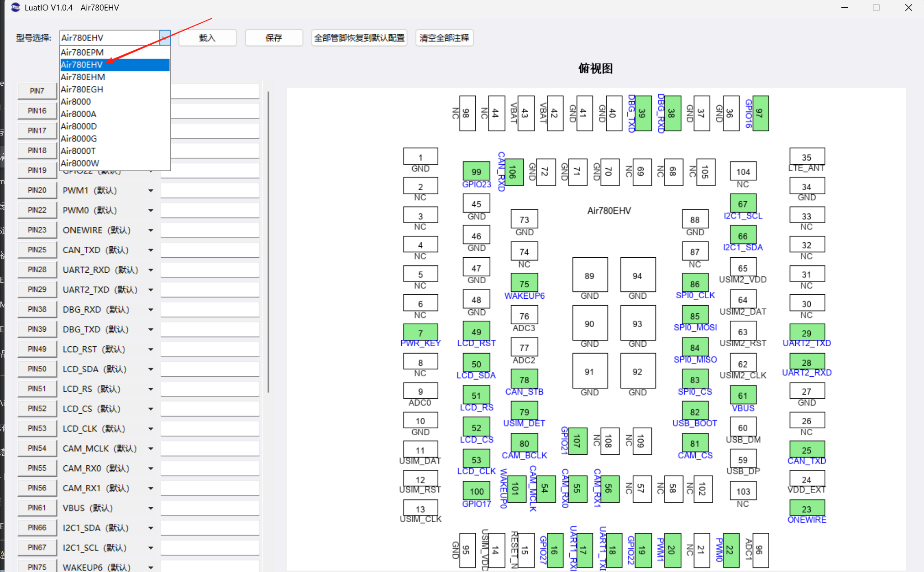The image size is (924, 572).
Task: Select pin 52 LCD_CS pad
Action: click(x=476, y=427)
